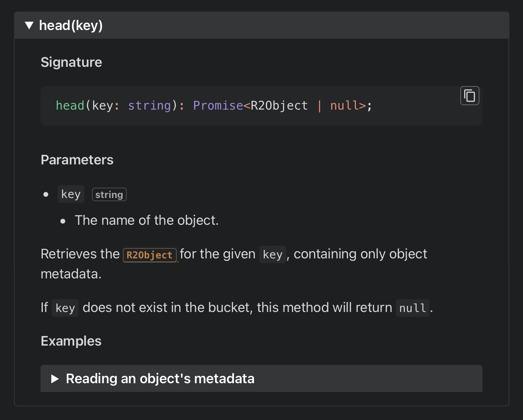This screenshot has height=420, width=523.
Task: Click the head(key) header title
Action: pos(71,25)
